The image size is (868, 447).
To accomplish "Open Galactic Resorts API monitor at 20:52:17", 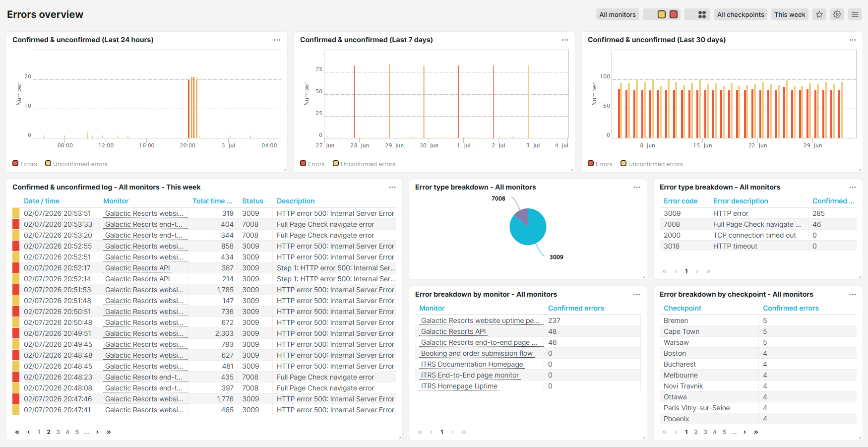I will coord(137,268).
